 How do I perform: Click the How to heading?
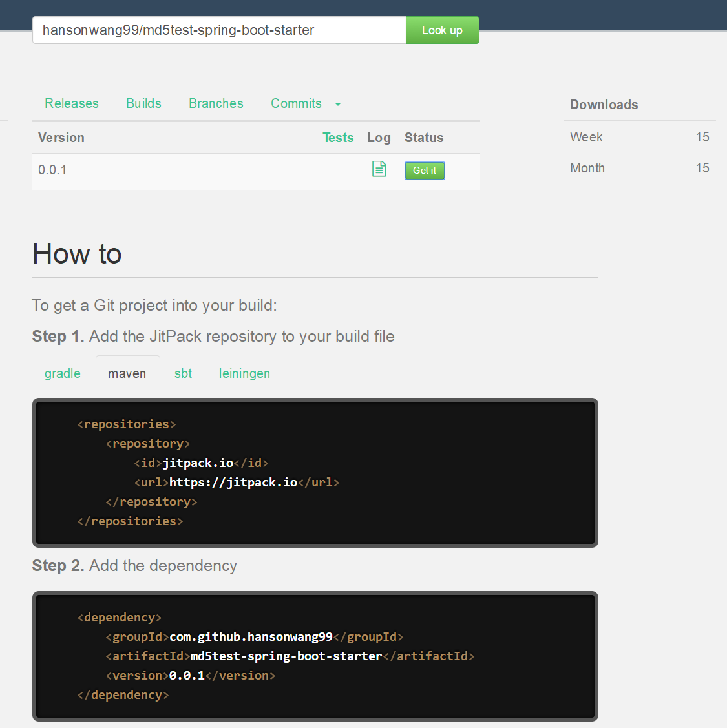(77, 254)
